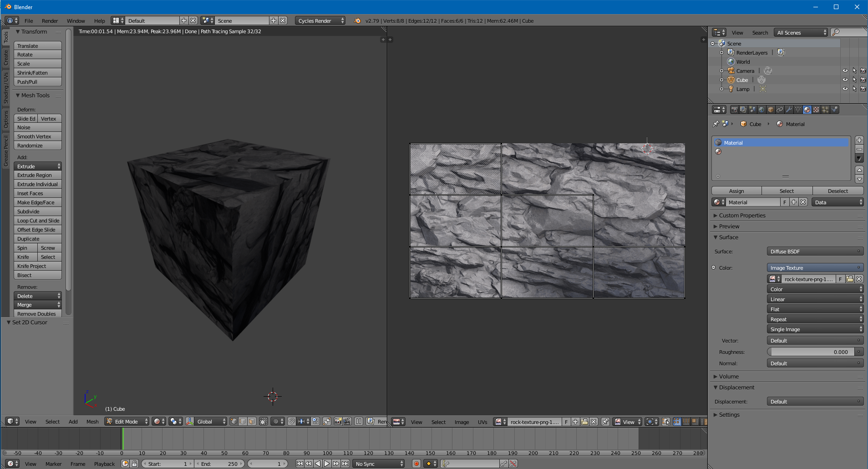Click the Remove Doubles button
The height and width of the screenshot is (469, 868).
pos(37,314)
